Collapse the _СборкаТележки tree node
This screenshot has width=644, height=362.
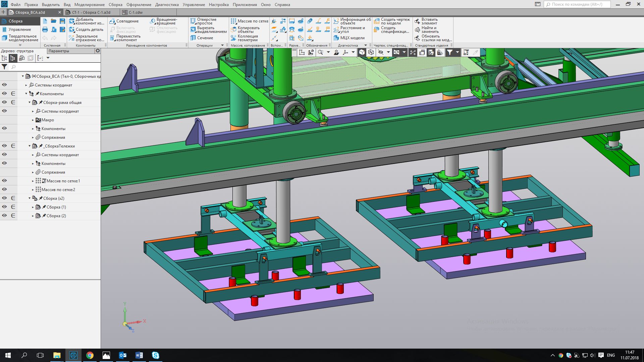[30, 146]
